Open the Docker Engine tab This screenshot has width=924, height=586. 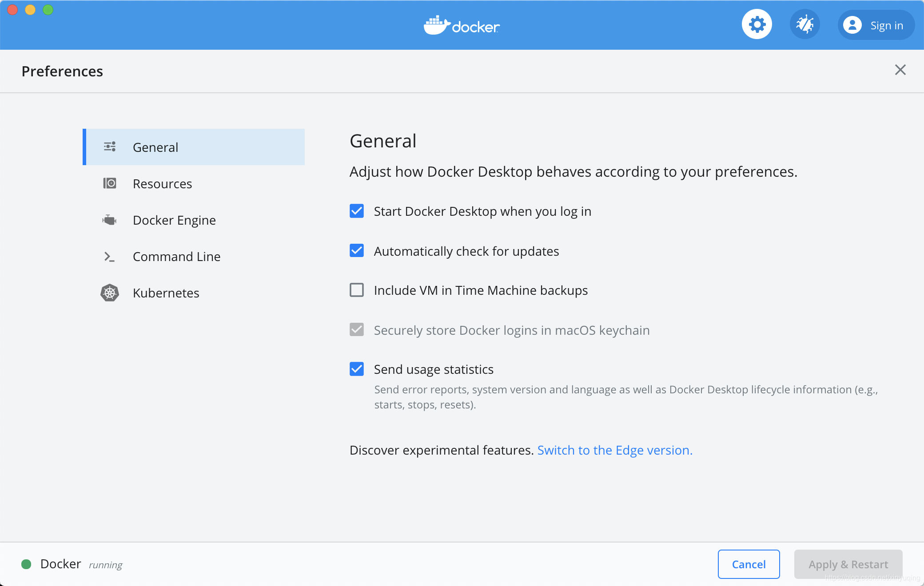[x=194, y=220]
